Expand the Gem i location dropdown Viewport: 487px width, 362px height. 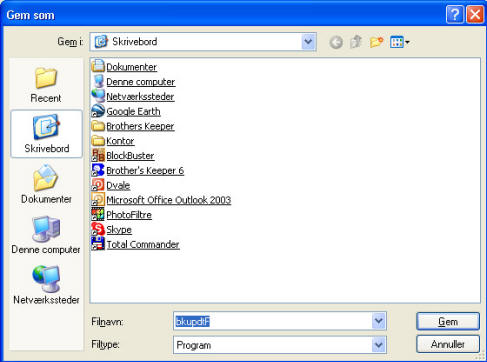(x=308, y=42)
